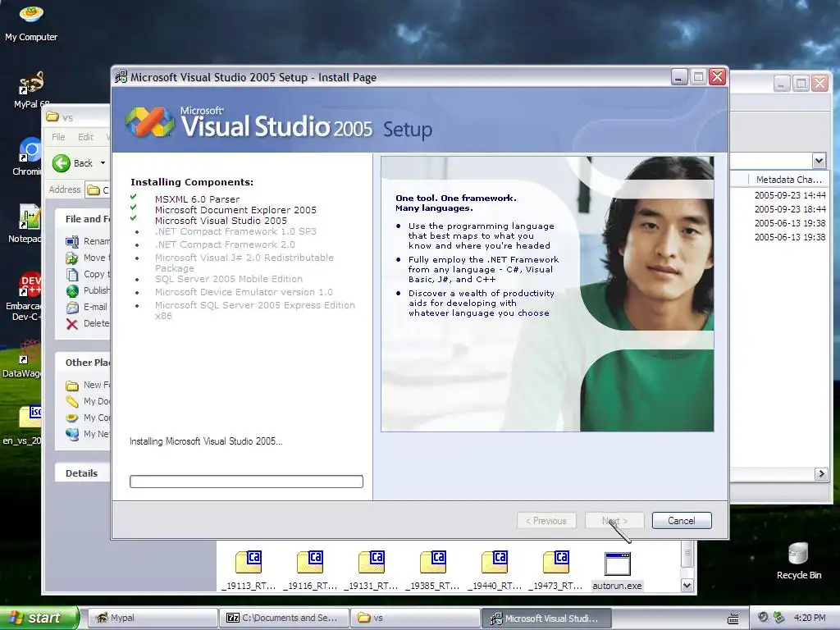Click the installation progress bar
The width and height of the screenshot is (840, 630).
[246, 482]
